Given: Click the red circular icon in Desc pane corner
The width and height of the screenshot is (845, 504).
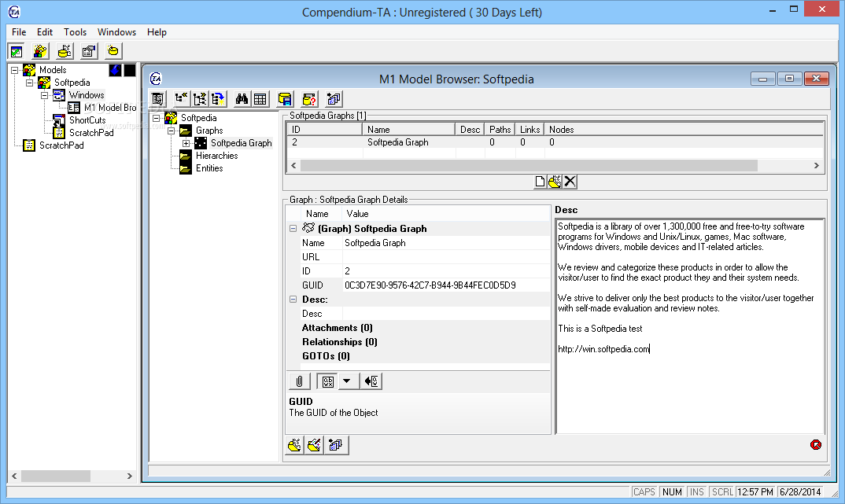Looking at the screenshot, I should (816, 444).
